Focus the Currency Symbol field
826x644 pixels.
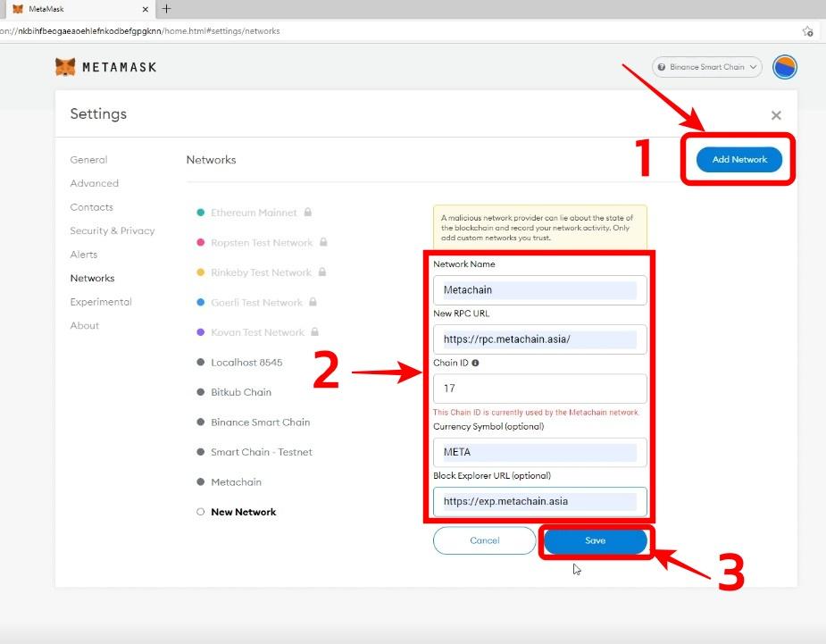(540, 452)
